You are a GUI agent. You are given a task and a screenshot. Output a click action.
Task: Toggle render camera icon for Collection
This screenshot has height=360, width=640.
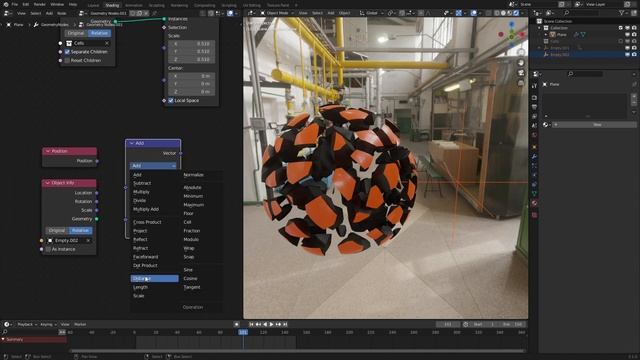(634, 28)
